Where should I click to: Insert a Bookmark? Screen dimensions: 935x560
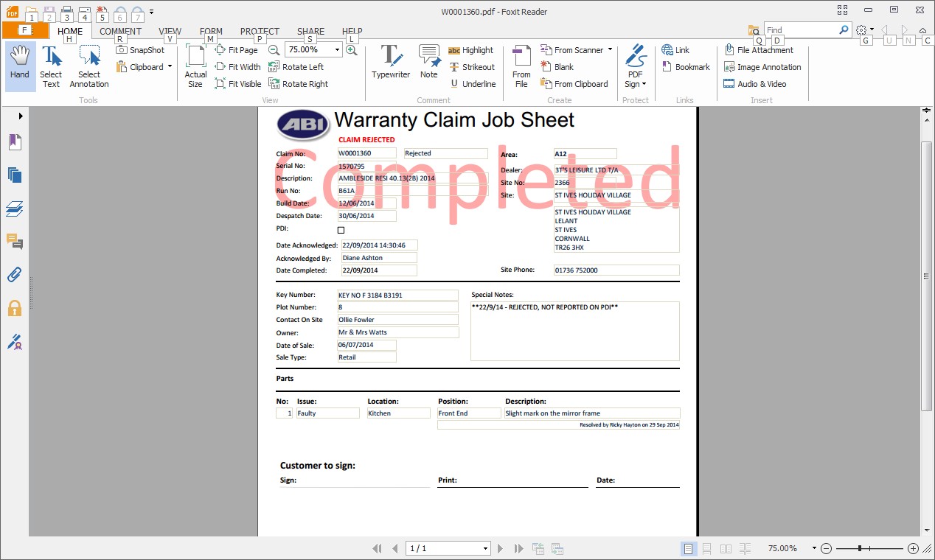(685, 67)
